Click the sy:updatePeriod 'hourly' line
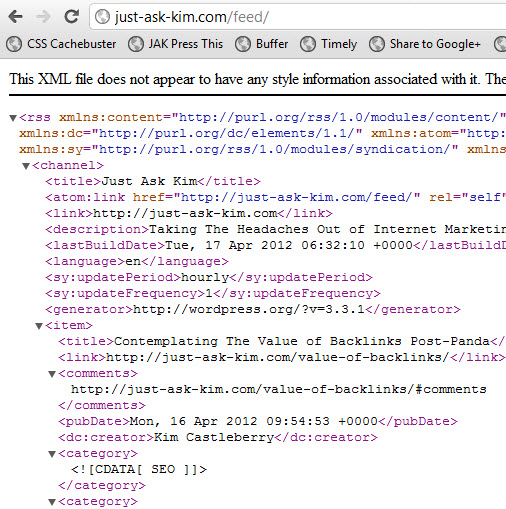506x509 pixels. pos(209,277)
